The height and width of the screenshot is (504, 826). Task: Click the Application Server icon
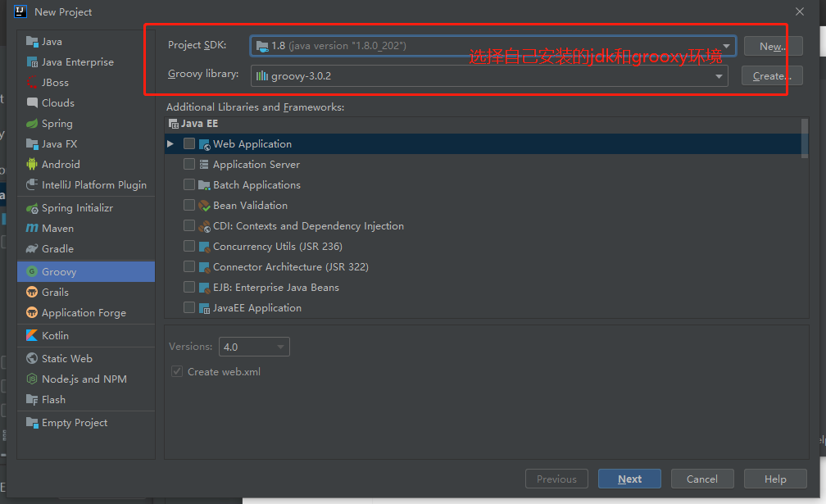(204, 165)
